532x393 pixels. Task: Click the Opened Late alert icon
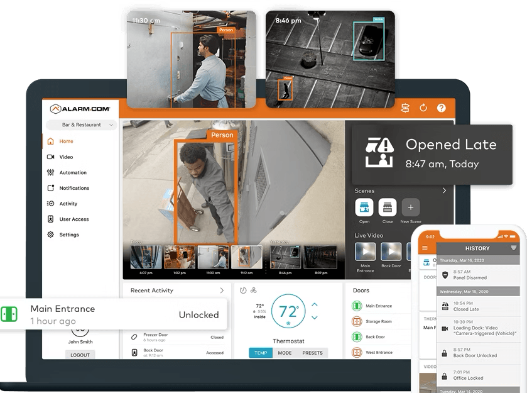click(x=379, y=153)
